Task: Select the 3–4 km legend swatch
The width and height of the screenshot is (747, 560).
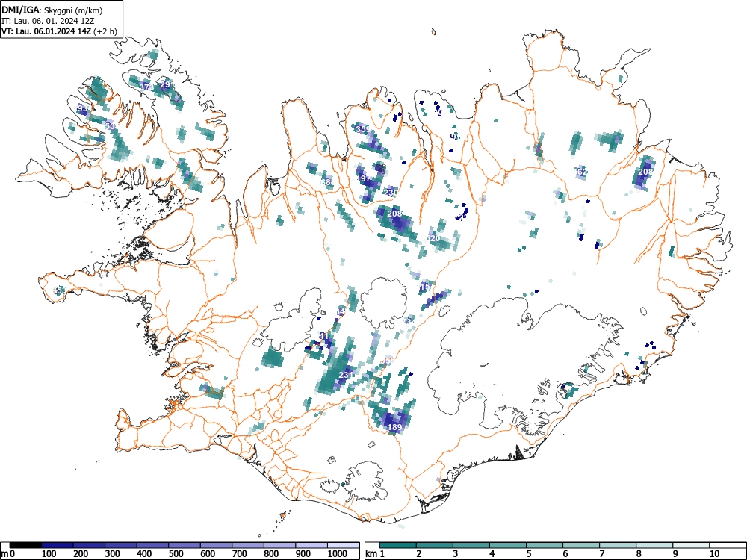Action: tap(471, 545)
